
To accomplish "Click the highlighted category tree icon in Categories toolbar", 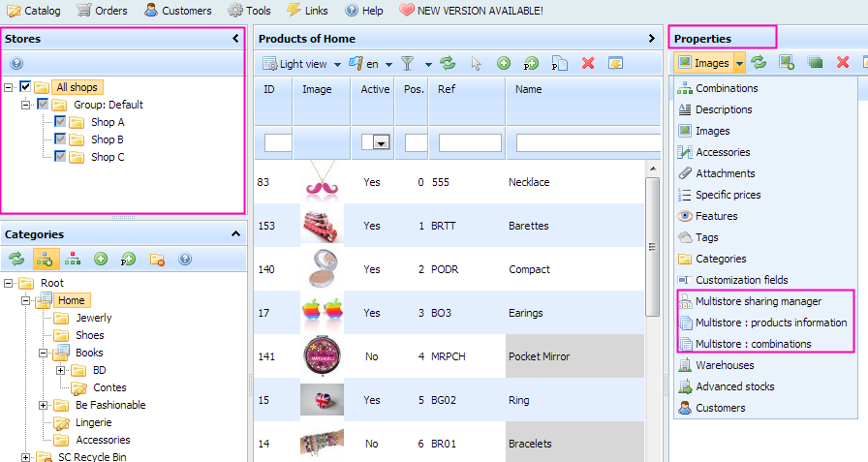I will tap(45, 259).
